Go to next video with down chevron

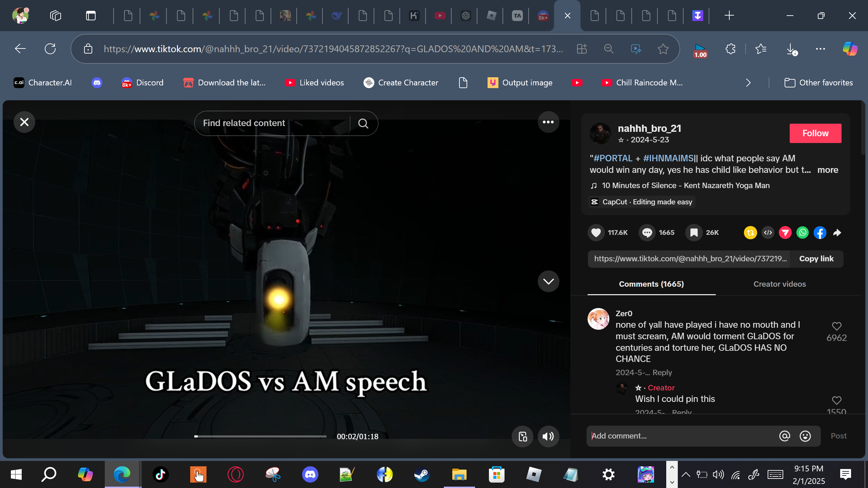[x=548, y=281]
